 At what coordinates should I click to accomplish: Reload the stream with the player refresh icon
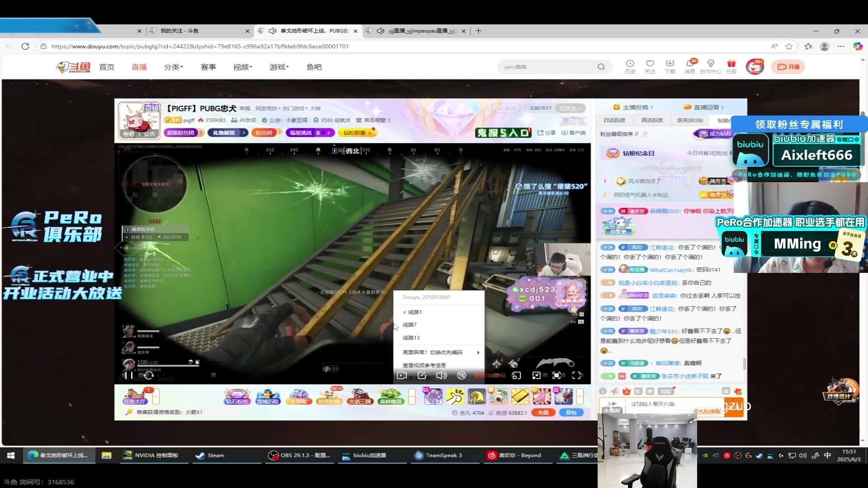pos(149,375)
